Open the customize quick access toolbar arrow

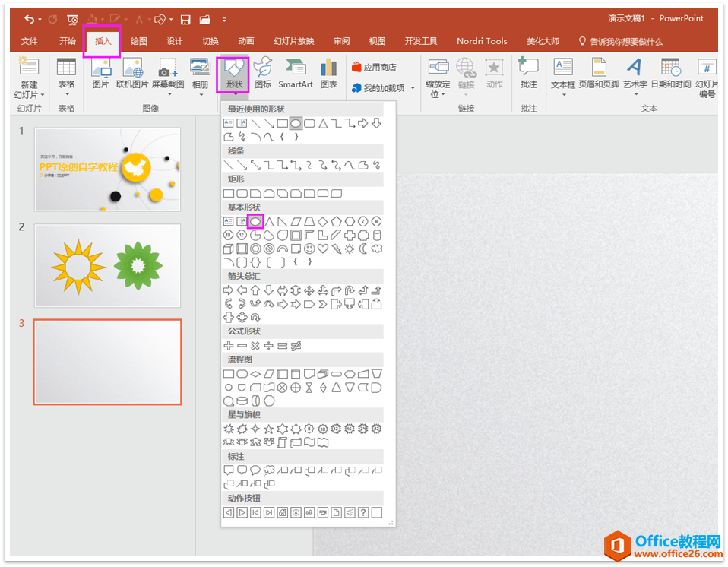224,20
